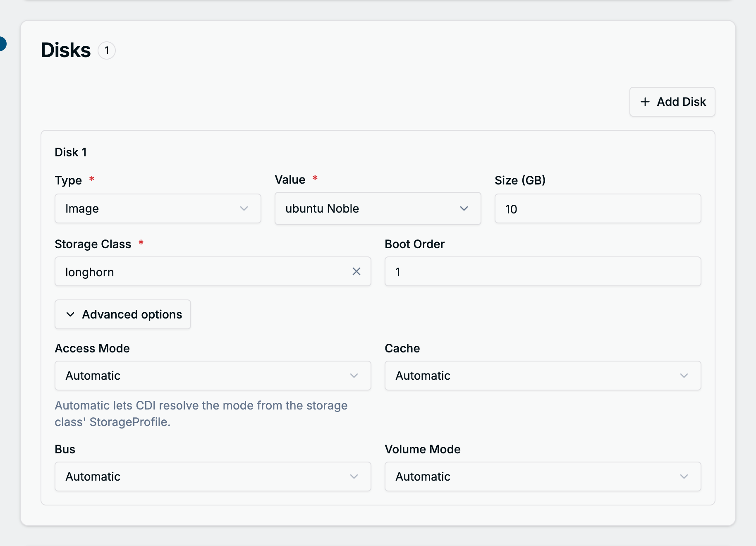Open the Cache dropdown

click(x=543, y=376)
